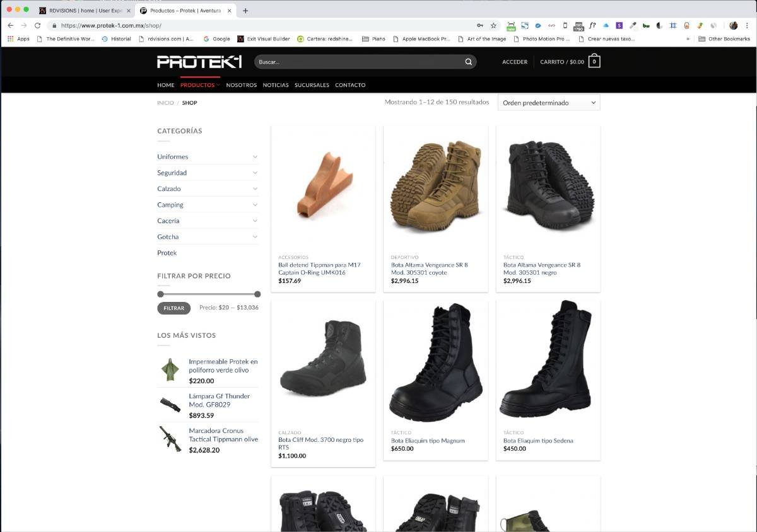
Task: Click the magnifier icon to submit a search
Action: pos(468,62)
